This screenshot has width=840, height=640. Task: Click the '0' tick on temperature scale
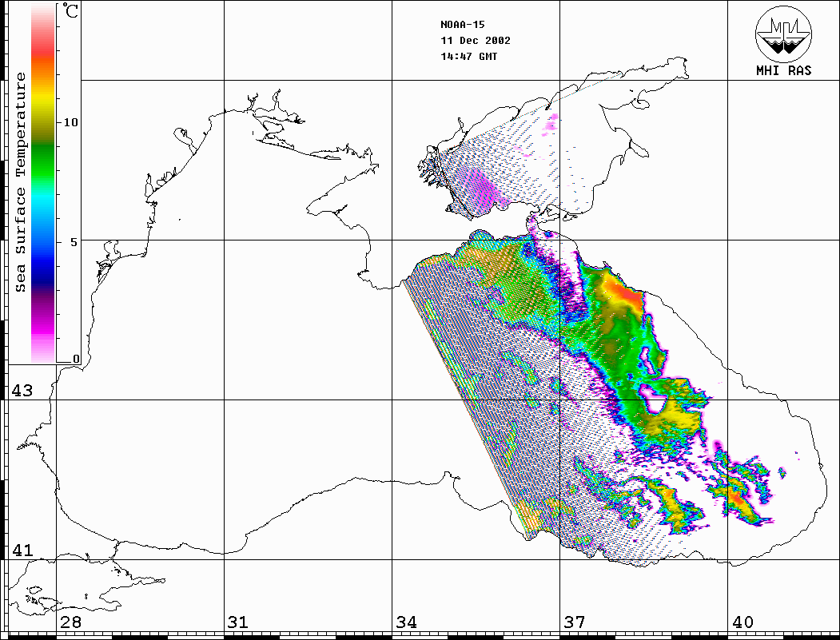coord(76,359)
